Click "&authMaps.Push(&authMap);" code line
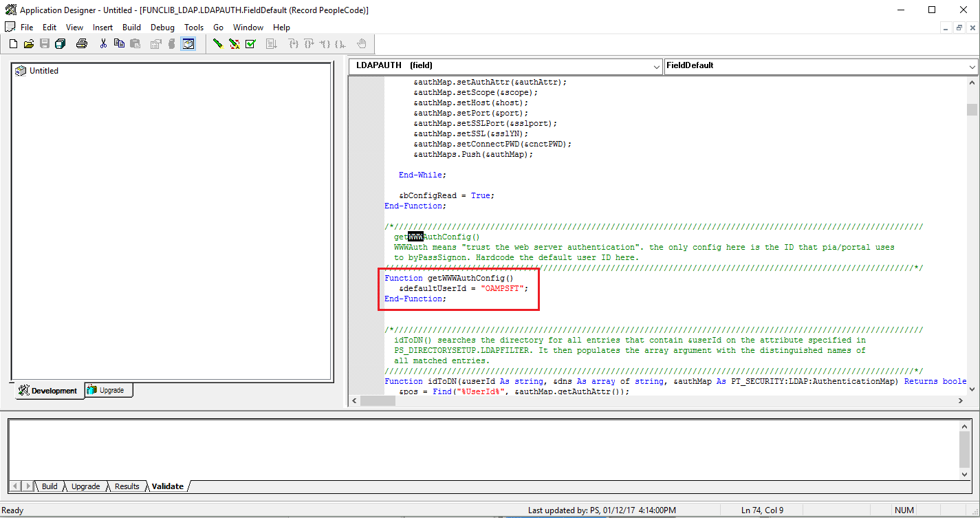 pyautogui.click(x=473, y=154)
